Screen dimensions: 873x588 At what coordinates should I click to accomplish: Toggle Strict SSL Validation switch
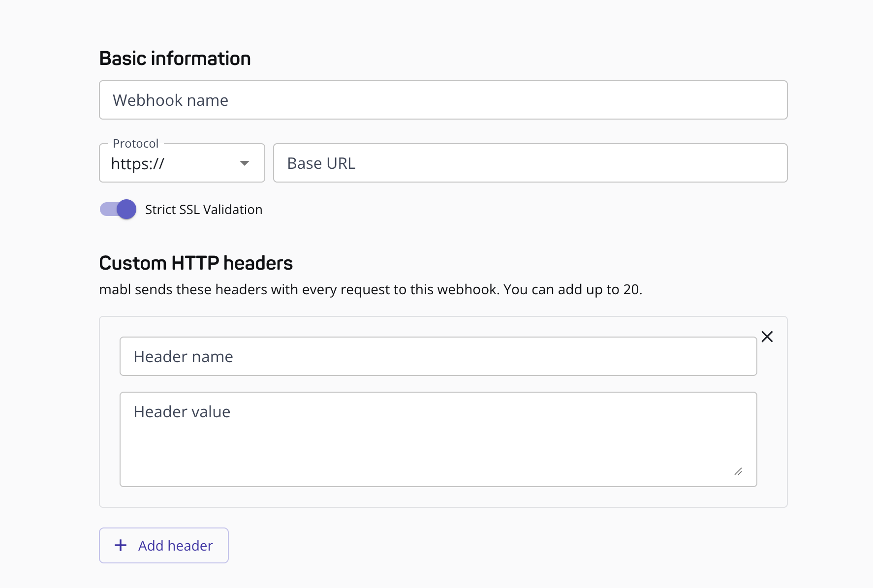pyautogui.click(x=118, y=210)
